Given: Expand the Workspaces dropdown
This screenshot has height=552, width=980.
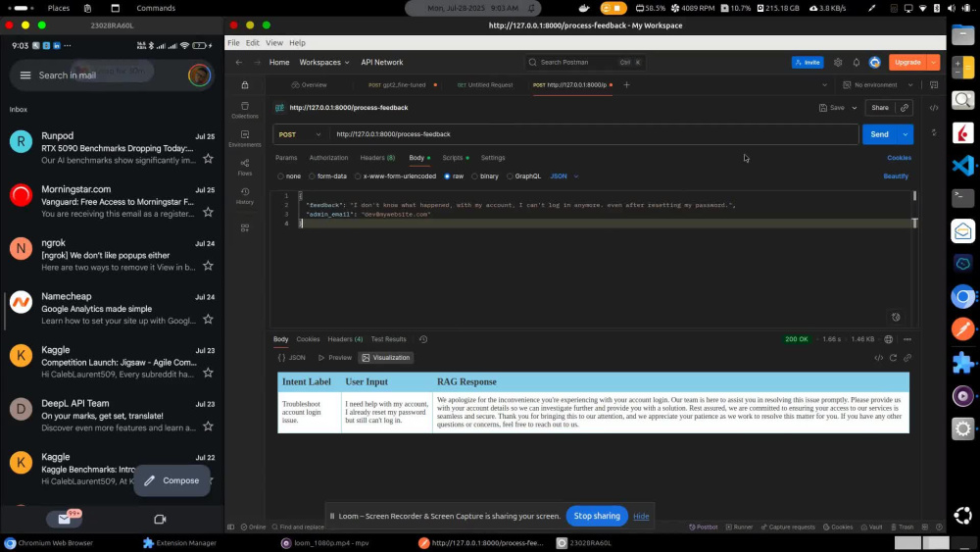Looking at the screenshot, I should pos(323,63).
